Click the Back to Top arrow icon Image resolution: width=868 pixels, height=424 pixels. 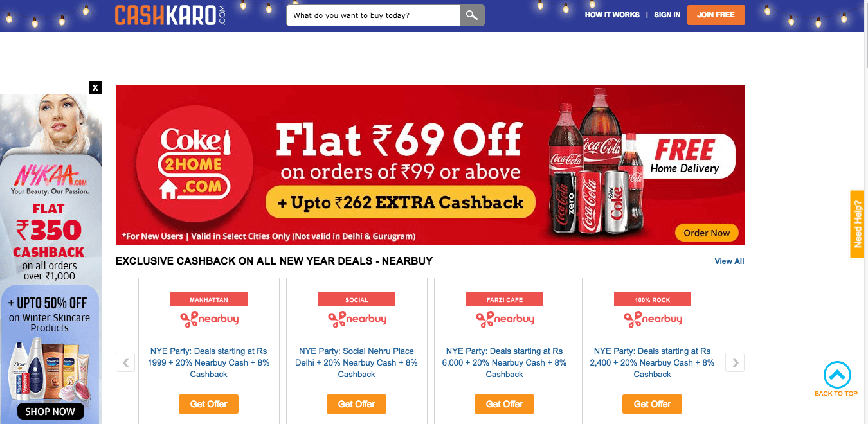837,375
